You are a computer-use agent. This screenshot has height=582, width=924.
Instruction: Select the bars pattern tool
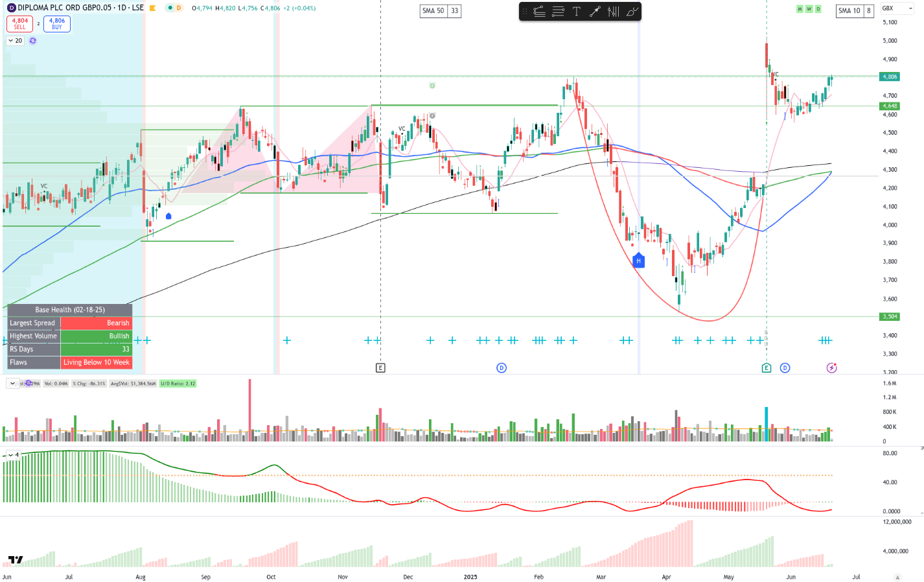tap(614, 12)
